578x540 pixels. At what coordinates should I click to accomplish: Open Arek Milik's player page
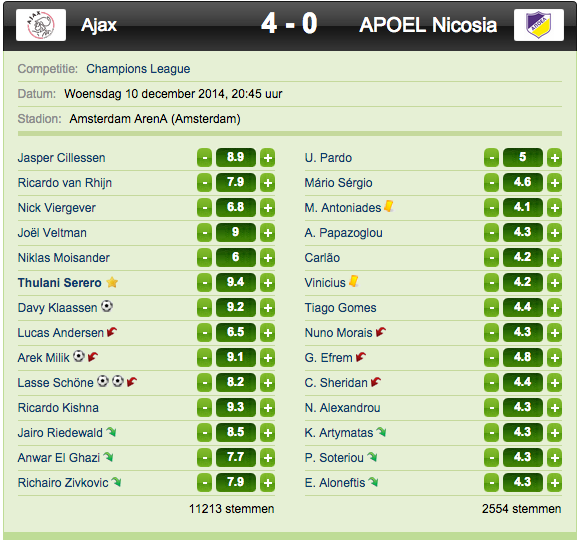43,358
